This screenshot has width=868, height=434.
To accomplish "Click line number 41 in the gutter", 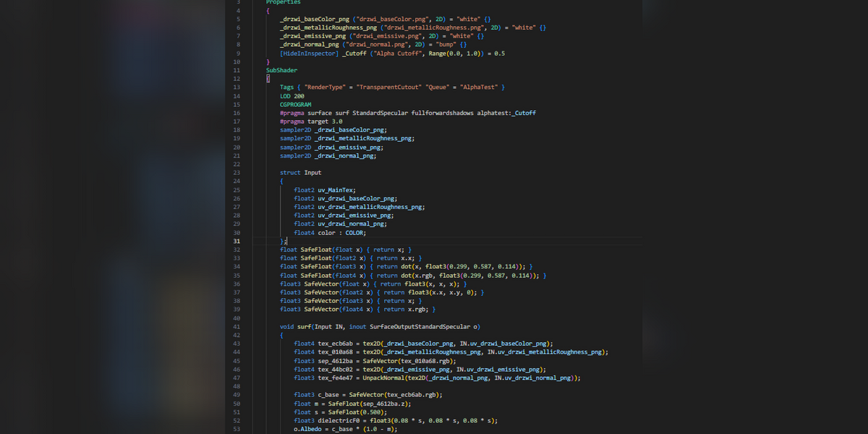I will pos(236,326).
